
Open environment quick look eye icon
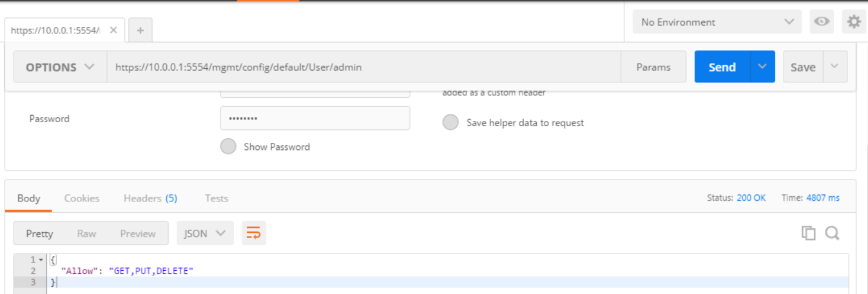point(821,22)
